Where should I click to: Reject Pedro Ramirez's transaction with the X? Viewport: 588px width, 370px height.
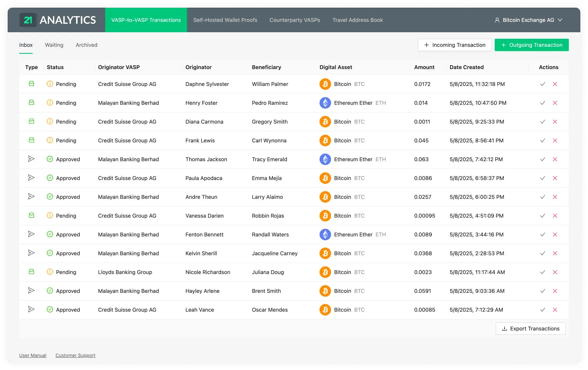coord(555,103)
